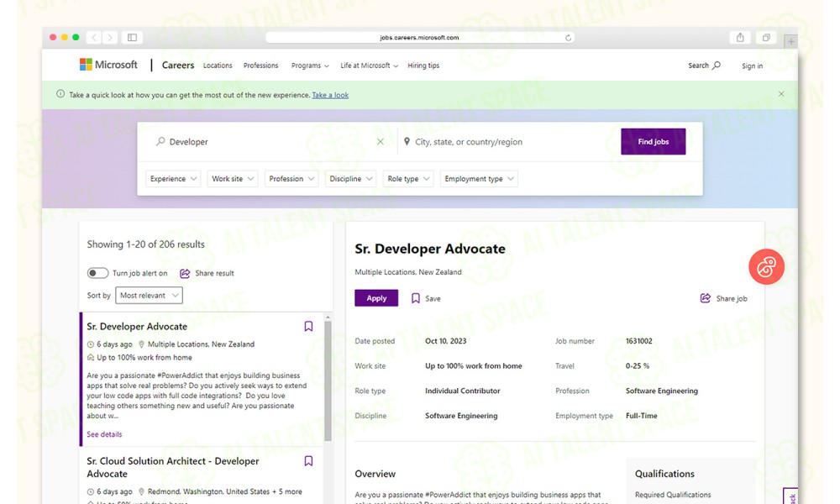Reload the page with refresh icon
Screen dimensions: 840x504
(568, 38)
